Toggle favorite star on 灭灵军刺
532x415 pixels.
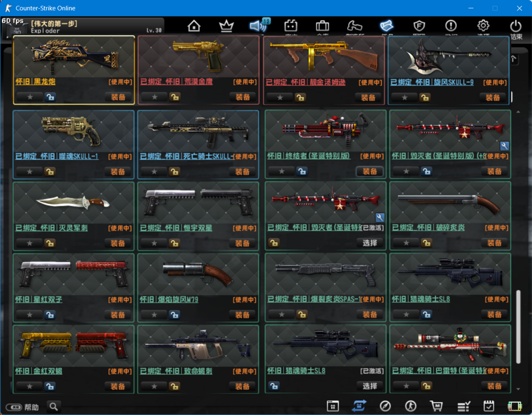coord(30,243)
